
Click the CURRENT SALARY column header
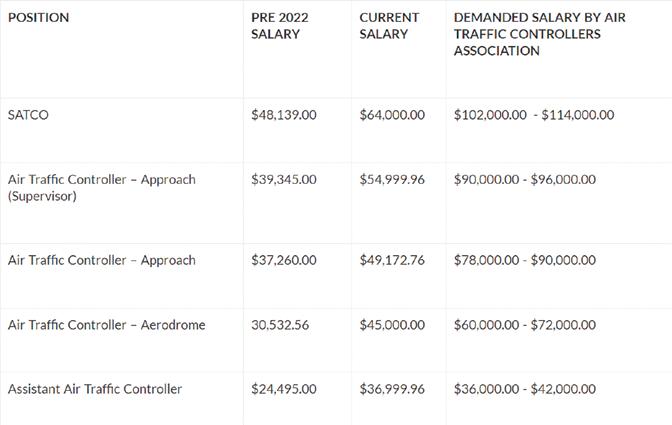(x=389, y=26)
